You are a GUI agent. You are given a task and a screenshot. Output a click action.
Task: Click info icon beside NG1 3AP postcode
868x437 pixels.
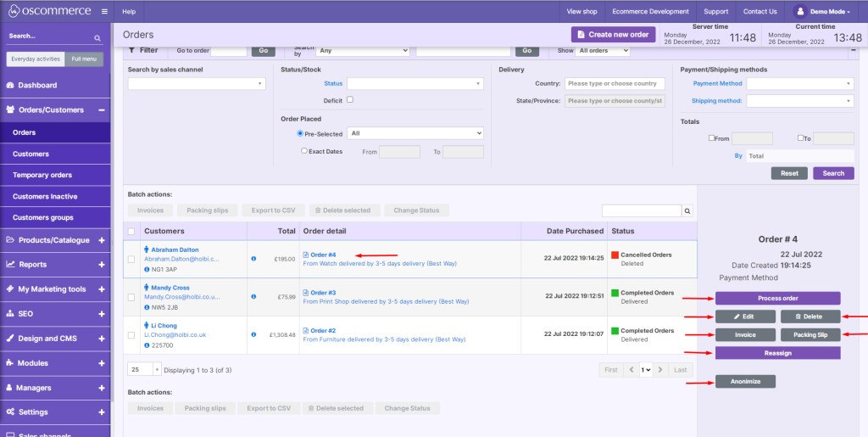coord(147,269)
